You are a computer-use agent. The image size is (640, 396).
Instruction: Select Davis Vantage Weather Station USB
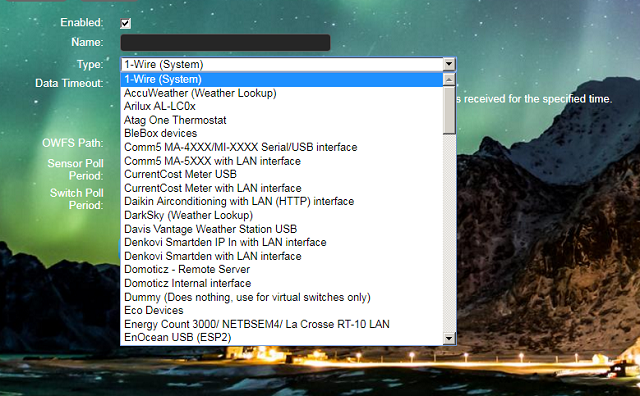click(282, 229)
